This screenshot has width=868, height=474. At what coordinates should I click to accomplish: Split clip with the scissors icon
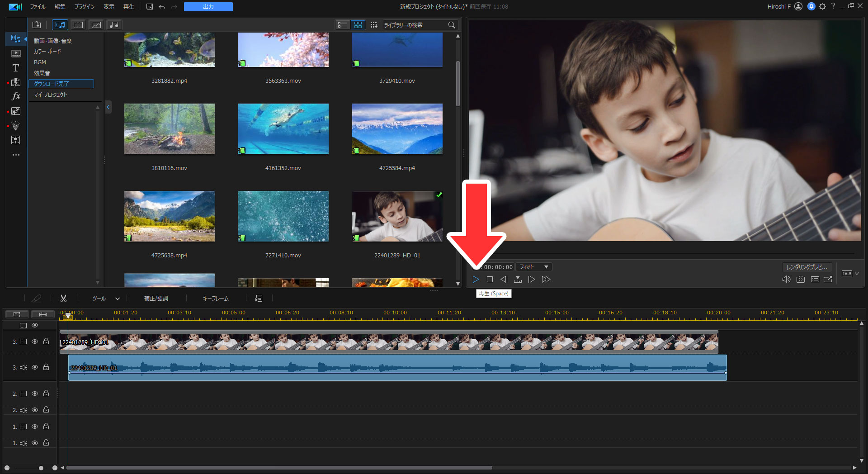click(x=63, y=299)
